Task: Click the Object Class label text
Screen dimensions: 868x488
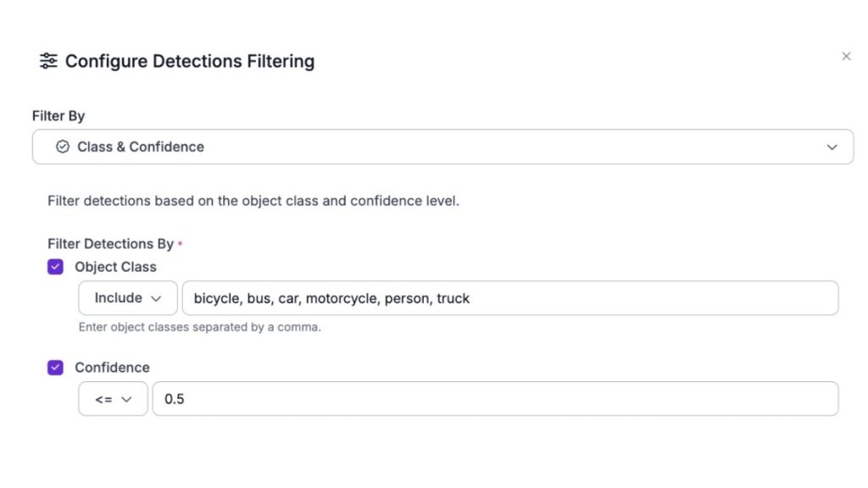Action: (115, 267)
